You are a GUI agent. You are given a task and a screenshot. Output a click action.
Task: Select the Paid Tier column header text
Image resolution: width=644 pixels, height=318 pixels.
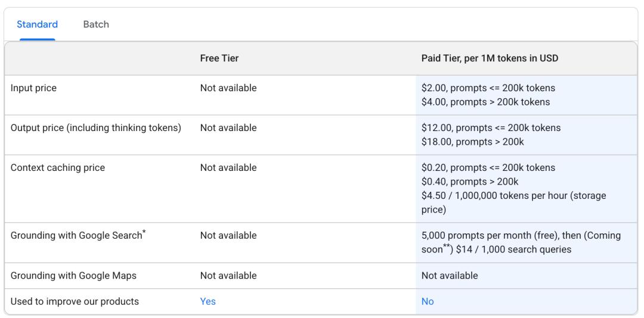pos(489,58)
